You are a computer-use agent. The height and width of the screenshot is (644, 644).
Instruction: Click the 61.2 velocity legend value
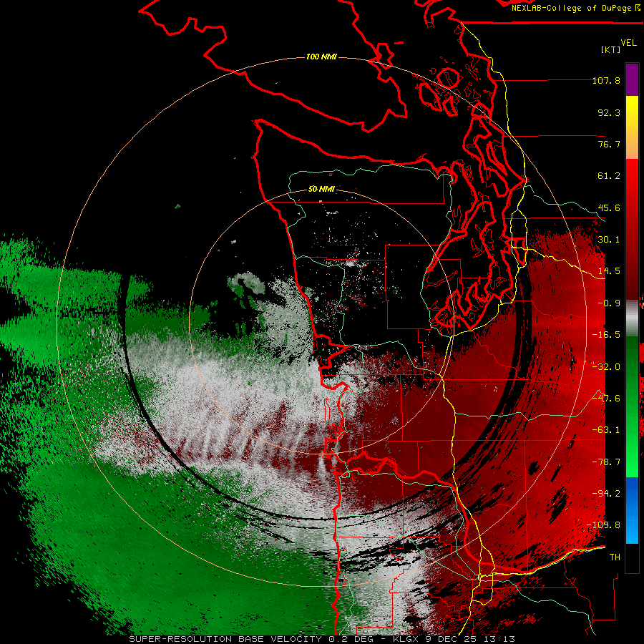click(609, 176)
